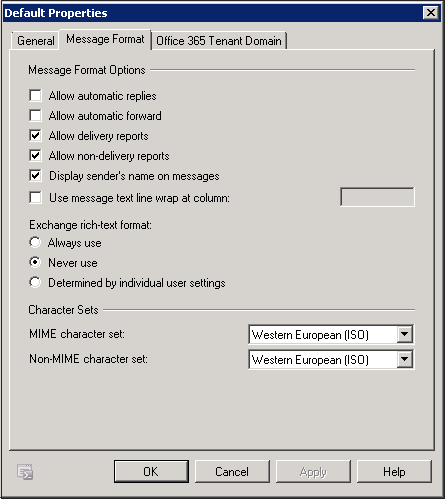Image resolution: width=445 pixels, height=499 pixels.
Task: Choose Determined by individual user settings
Action: (x=35, y=282)
